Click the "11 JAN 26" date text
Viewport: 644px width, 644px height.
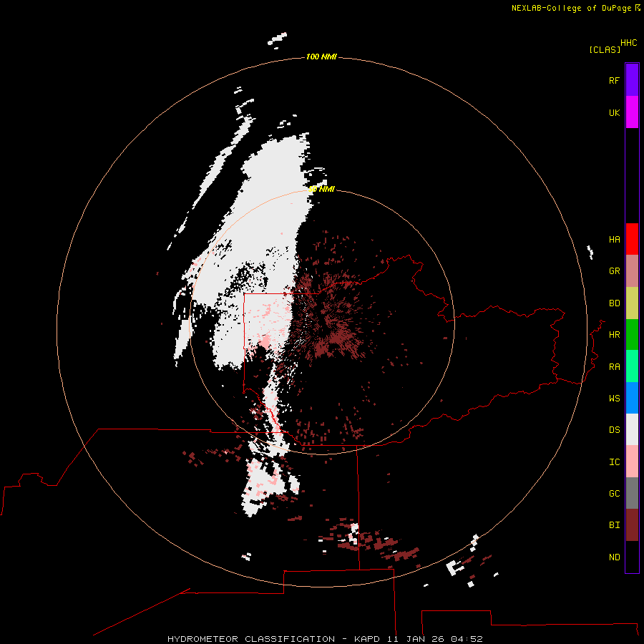[x=416, y=639]
